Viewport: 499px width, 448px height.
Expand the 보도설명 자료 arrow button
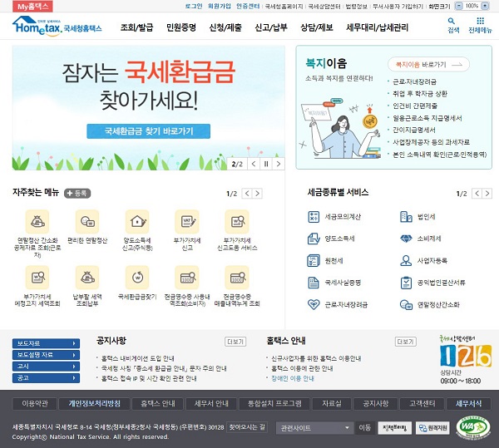click(74, 355)
